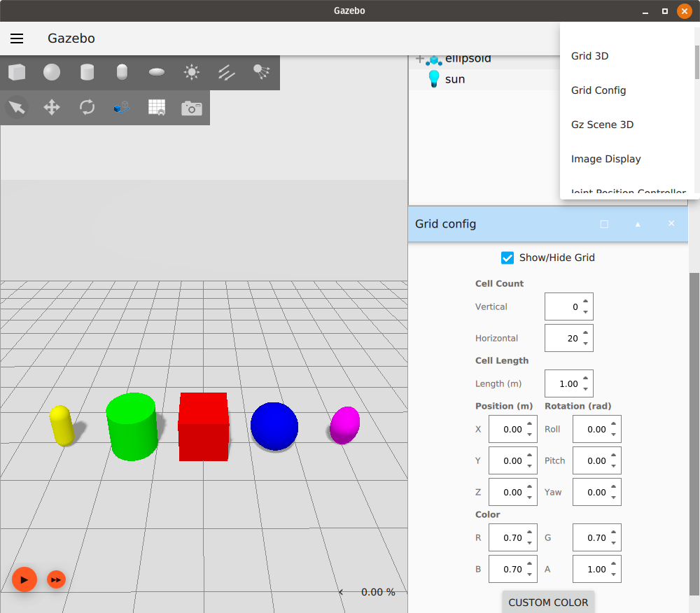
Task: Increase Roll rotation value
Action: [x=613, y=424]
